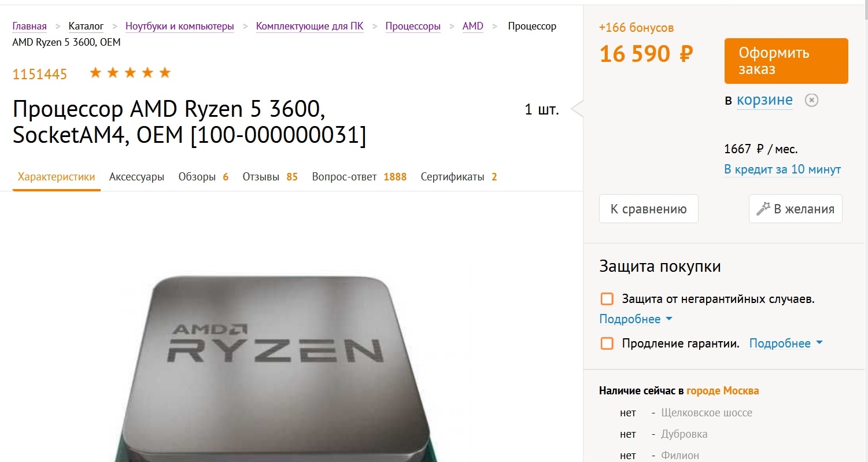Switch to the Аксессуары tab
868x462 pixels.
click(136, 177)
